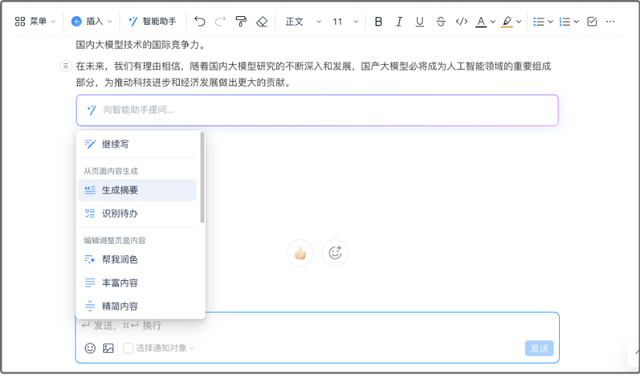The image size is (640, 375).
Task: Click the thumbs-up reaction button
Action: 300,253
